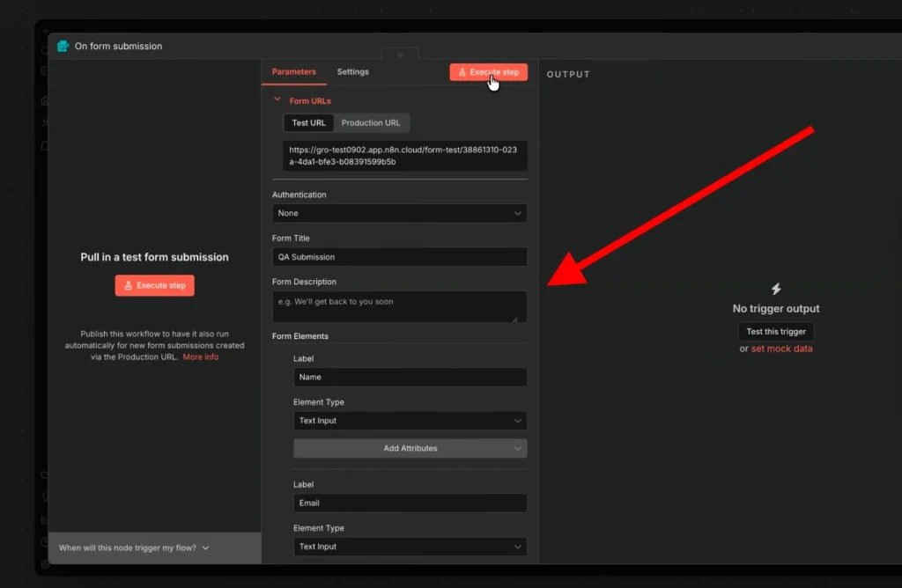Image resolution: width=902 pixels, height=588 pixels.
Task: Select the Test URL toggle
Action: [x=308, y=122]
